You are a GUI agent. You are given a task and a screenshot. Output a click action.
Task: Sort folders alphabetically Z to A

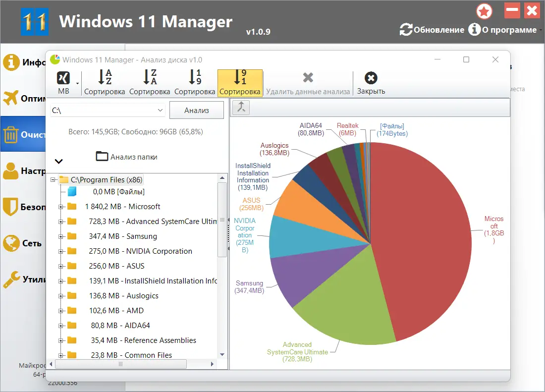pos(150,83)
